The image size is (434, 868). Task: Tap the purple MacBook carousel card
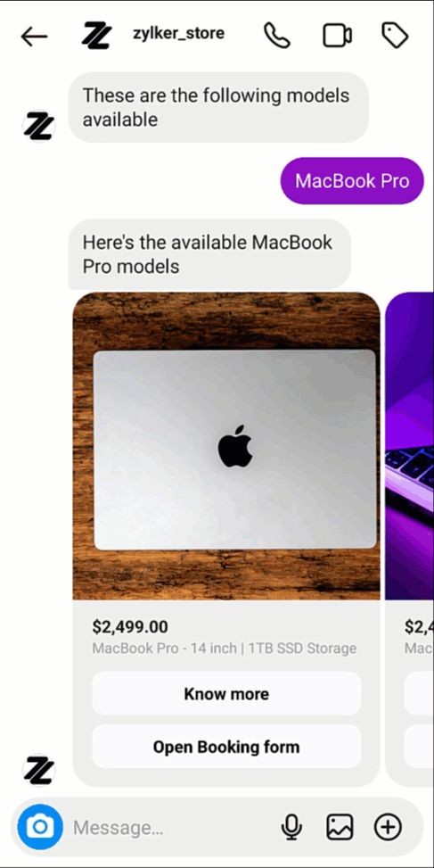(x=409, y=539)
